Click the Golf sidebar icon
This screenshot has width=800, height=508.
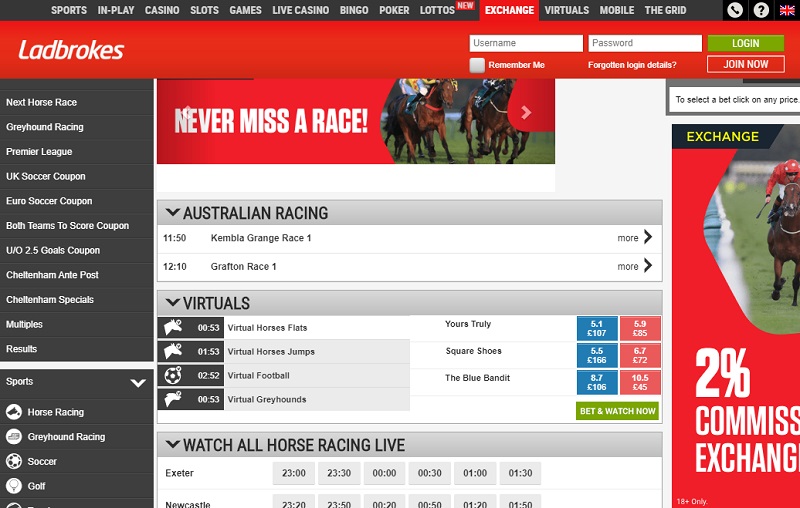pos(14,486)
